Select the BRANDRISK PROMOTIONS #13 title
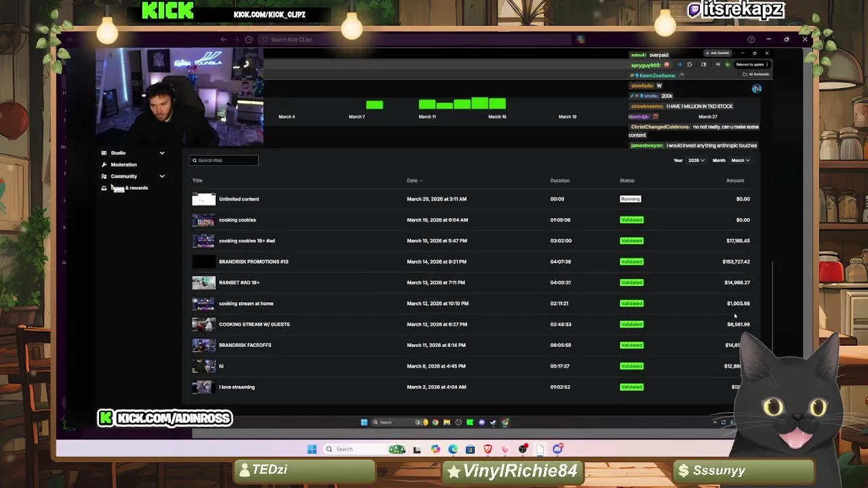This screenshot has width=868, height=488. (254, 262)
